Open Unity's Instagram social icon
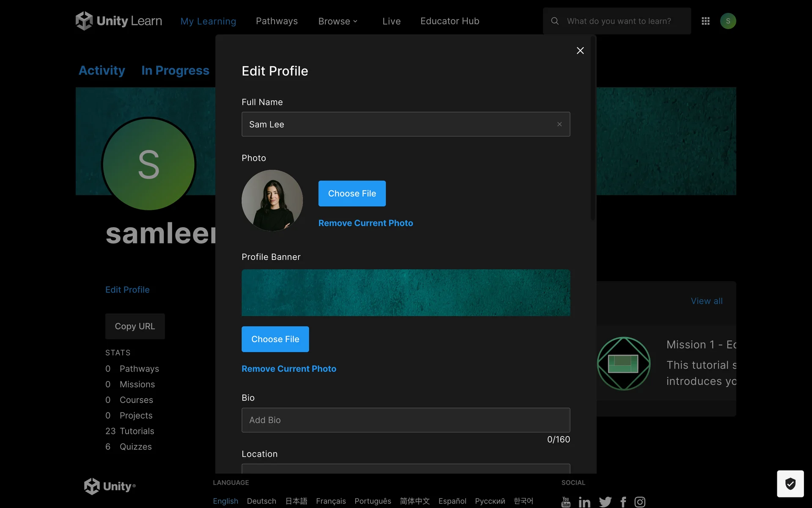 (640, 502)
